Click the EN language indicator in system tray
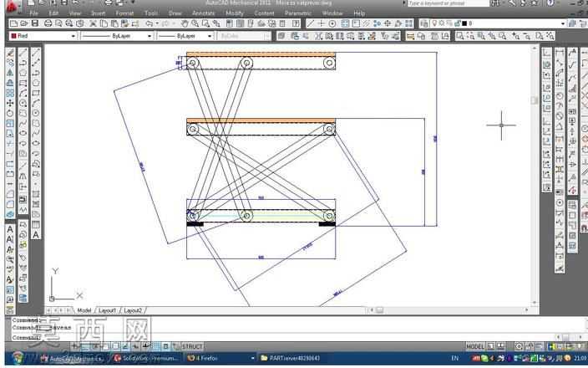This screenshot has height=368, width=588. (455, 358)
